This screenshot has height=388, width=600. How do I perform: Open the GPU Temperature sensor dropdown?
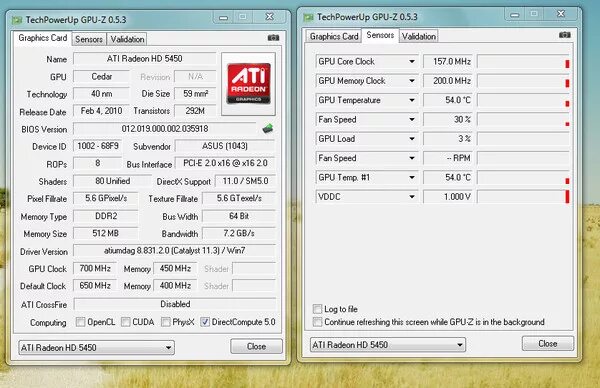coord(412,100)
